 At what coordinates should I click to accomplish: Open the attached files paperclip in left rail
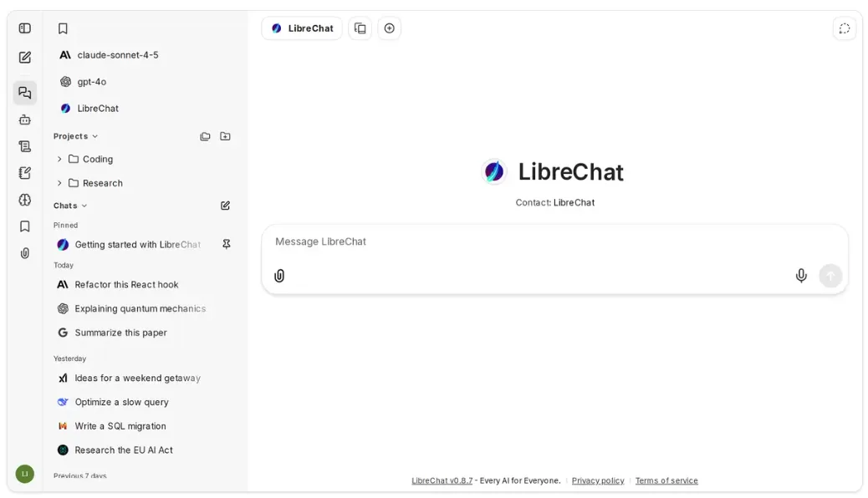pyautogui.click(x=25, y=253)
